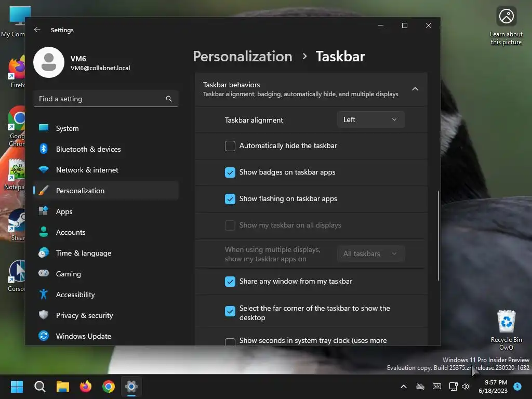Collapse the Taskbar behaviors section
This screenshot has width=532, height=399.
coord(415,89)
